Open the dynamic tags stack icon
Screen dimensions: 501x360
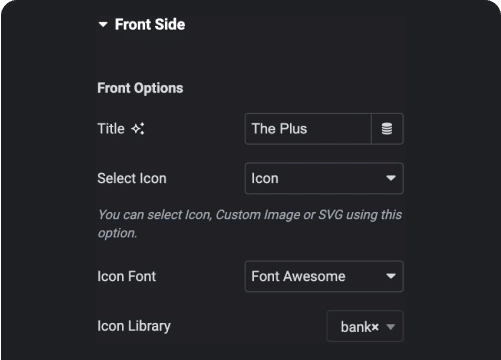[x=387, y=129]
